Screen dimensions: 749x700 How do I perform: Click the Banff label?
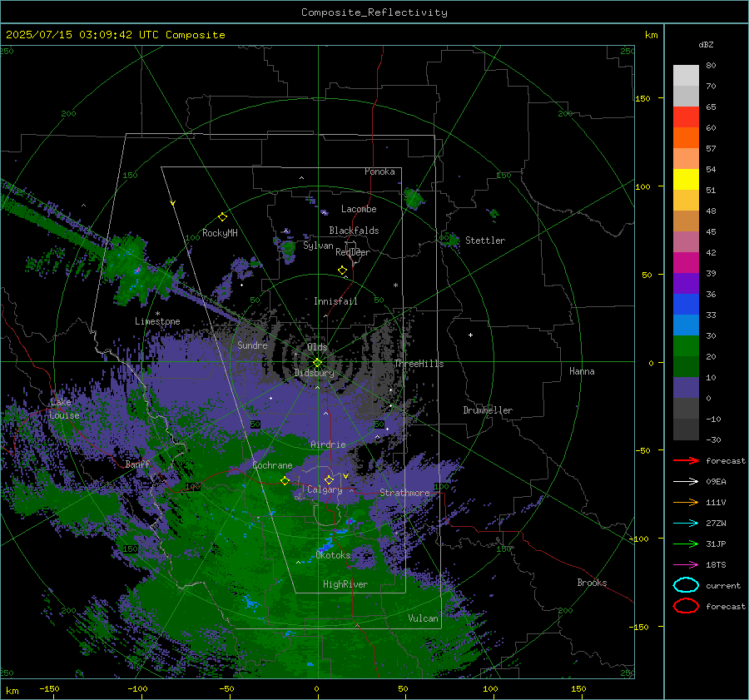pos(137,464)
